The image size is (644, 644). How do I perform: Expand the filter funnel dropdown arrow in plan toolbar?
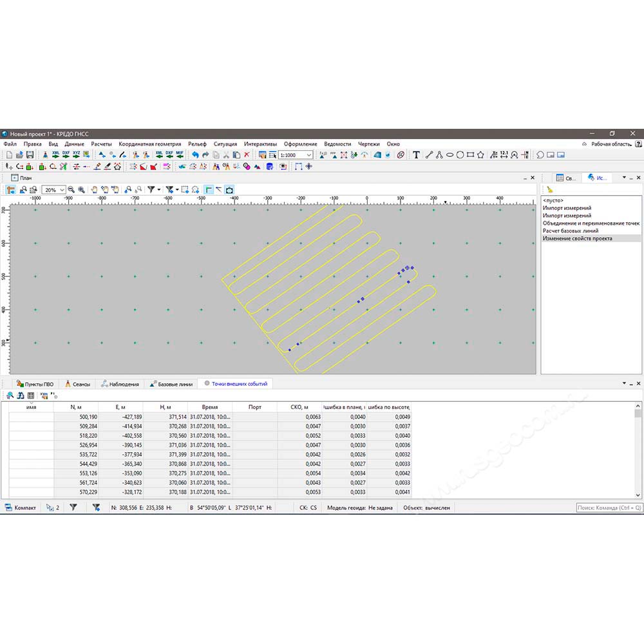click(x=158, y=190)
